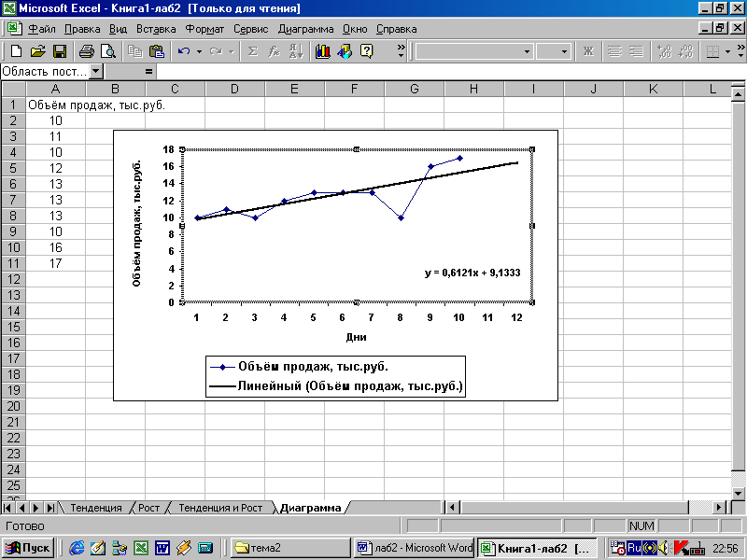This screenshot has width=747, height=560.
Task: Select cell A11 containing 17
Action: tap(56, 263)
